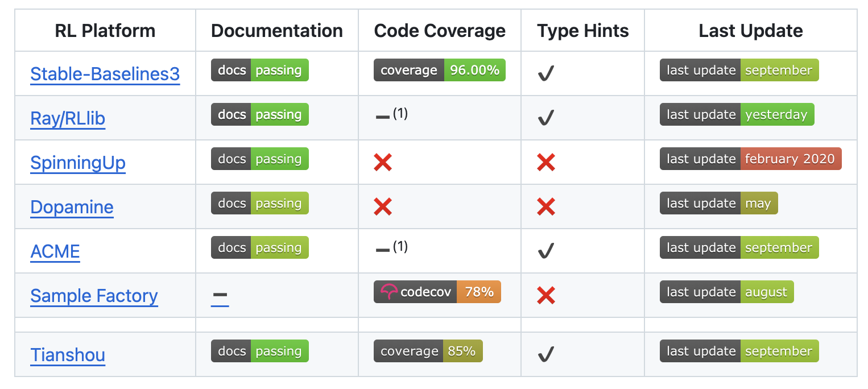Follow the ACME link

point(55,251)
